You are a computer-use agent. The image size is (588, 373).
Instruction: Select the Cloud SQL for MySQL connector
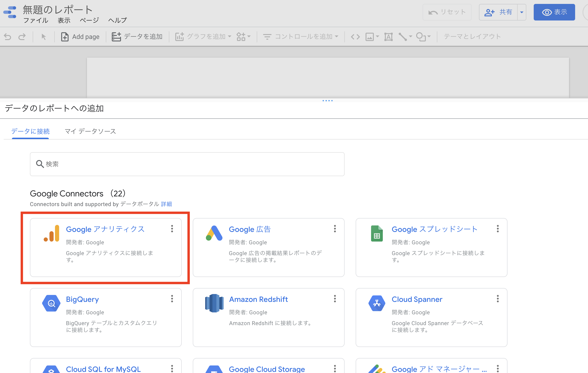point(106,366)
